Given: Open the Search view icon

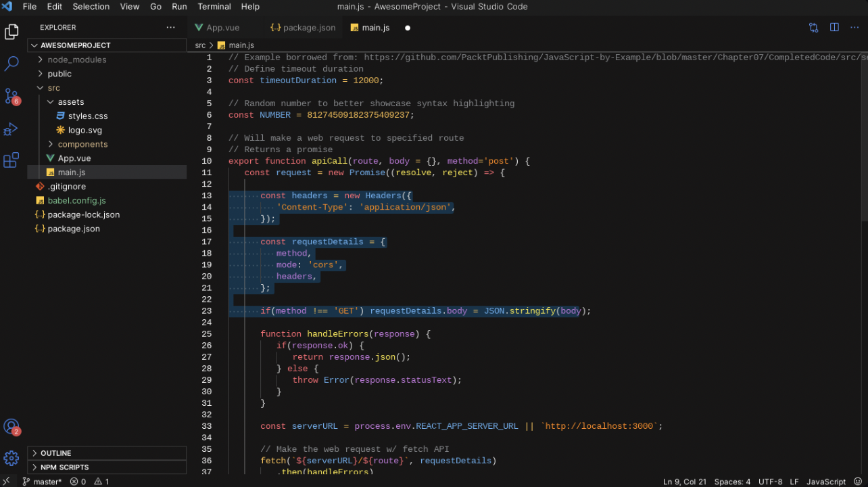Looking at the screenshot, I should (x=11, y=64).
